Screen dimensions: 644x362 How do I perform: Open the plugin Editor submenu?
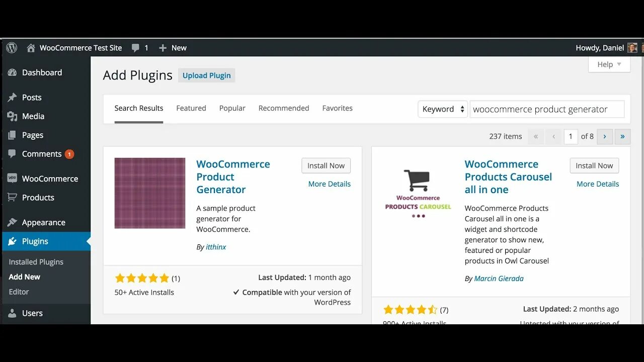pos(19,292)
